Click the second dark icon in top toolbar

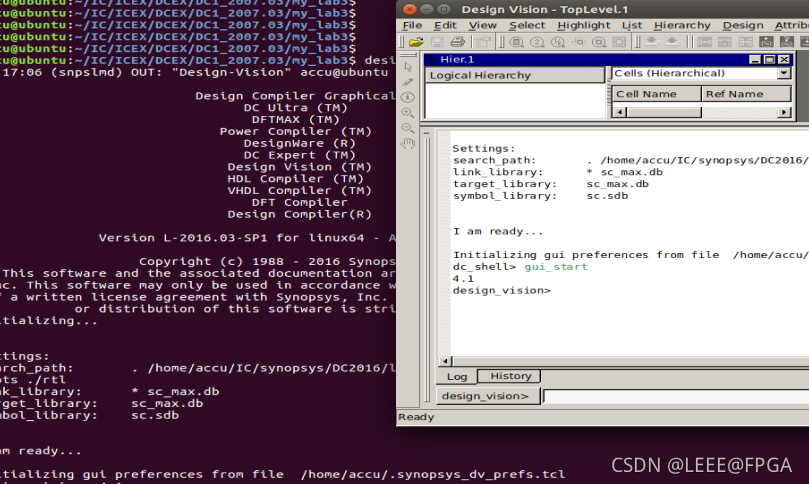click(787, 42)
